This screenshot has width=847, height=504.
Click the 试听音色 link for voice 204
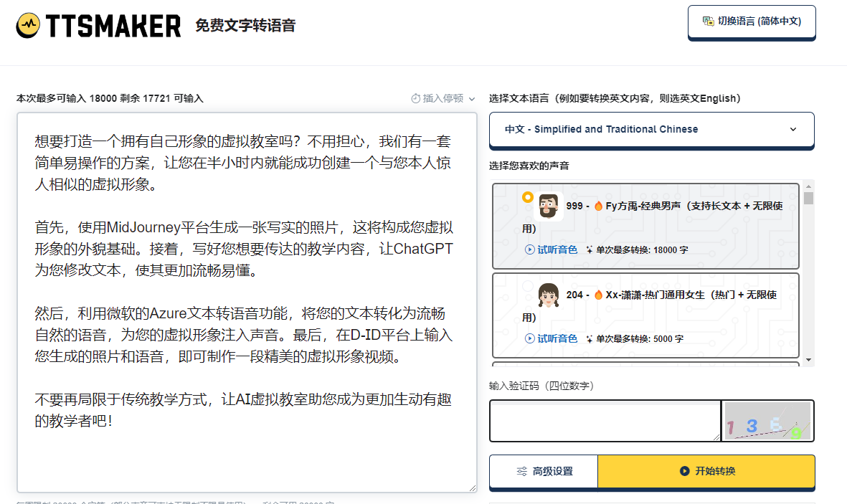557,338
